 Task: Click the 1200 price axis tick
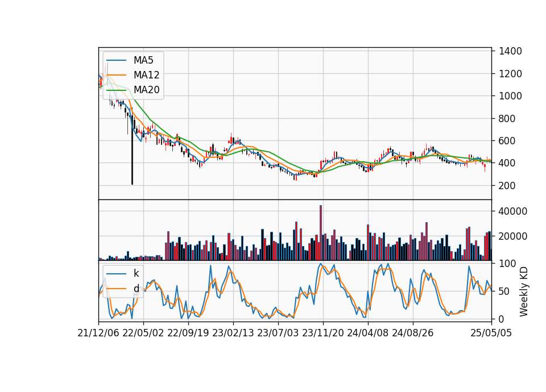510,74
